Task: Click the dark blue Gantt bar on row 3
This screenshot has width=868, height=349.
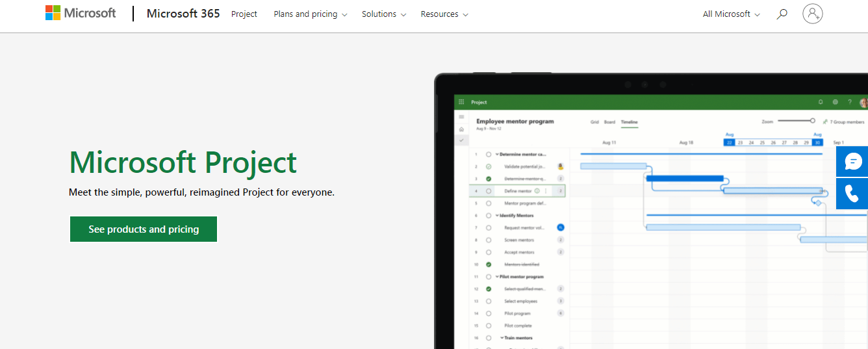Action: [685, 178]
